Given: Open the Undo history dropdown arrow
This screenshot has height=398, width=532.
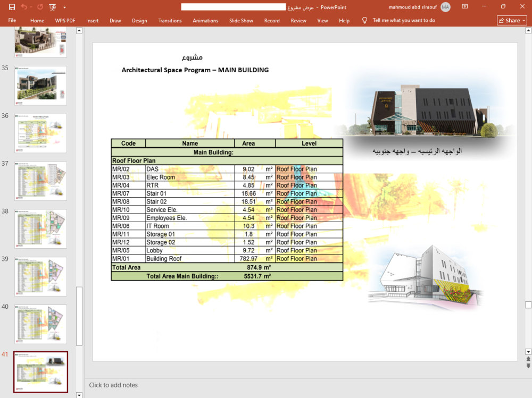Looking at the screenshot, I should tap(31, 7).
